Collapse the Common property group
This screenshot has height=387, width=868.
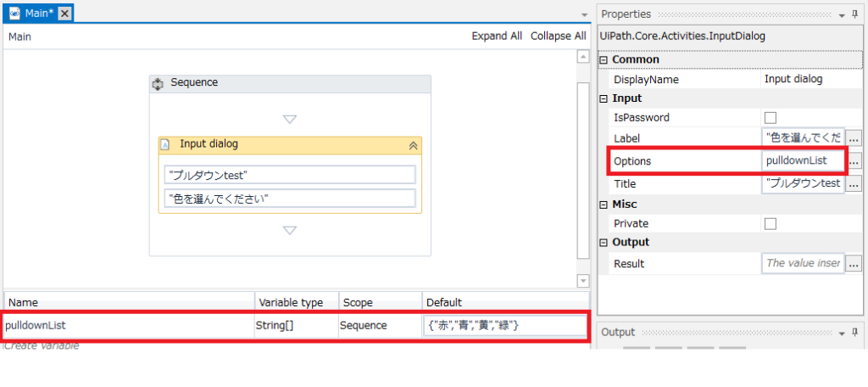point(604,60)
